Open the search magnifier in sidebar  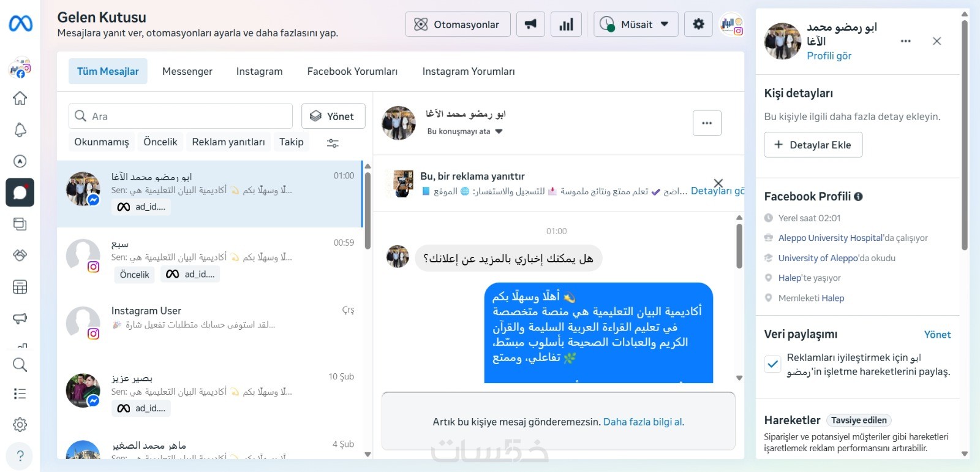pyautogui.click(x=20, y=365)
